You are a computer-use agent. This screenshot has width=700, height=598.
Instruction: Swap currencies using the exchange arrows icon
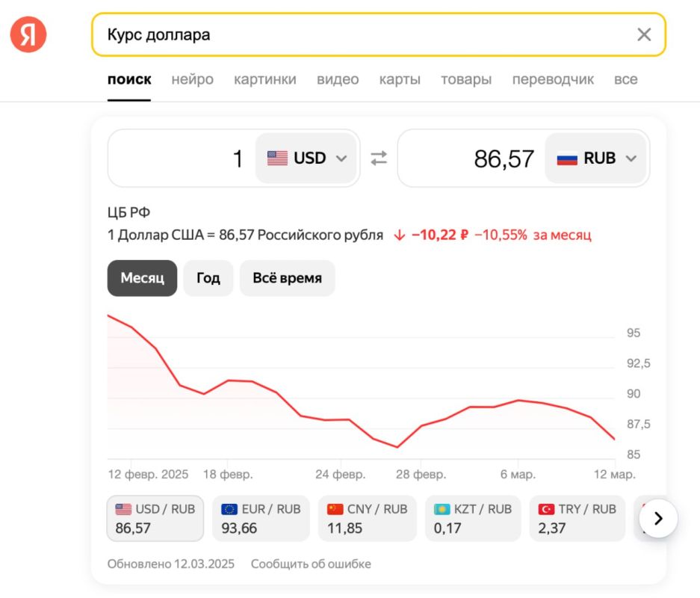point(379,158)
